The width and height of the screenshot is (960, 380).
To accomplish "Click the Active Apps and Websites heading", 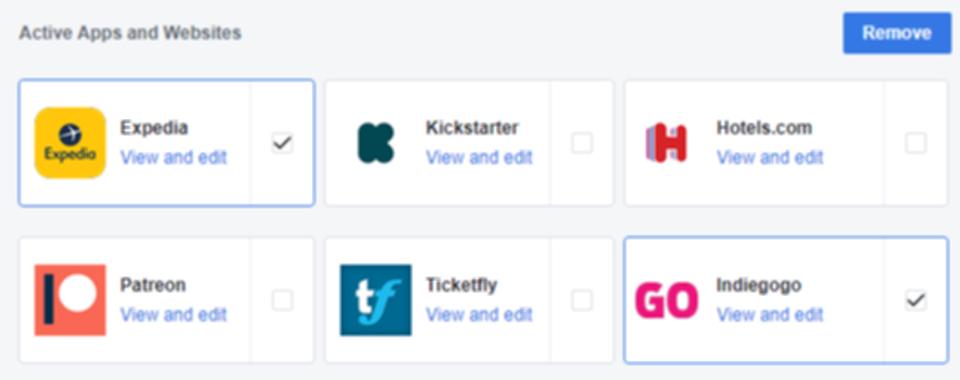I will coord(130,33).
